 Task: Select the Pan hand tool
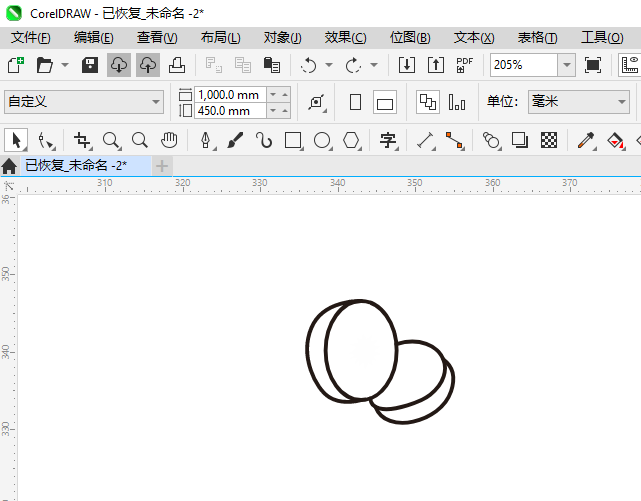170,140
